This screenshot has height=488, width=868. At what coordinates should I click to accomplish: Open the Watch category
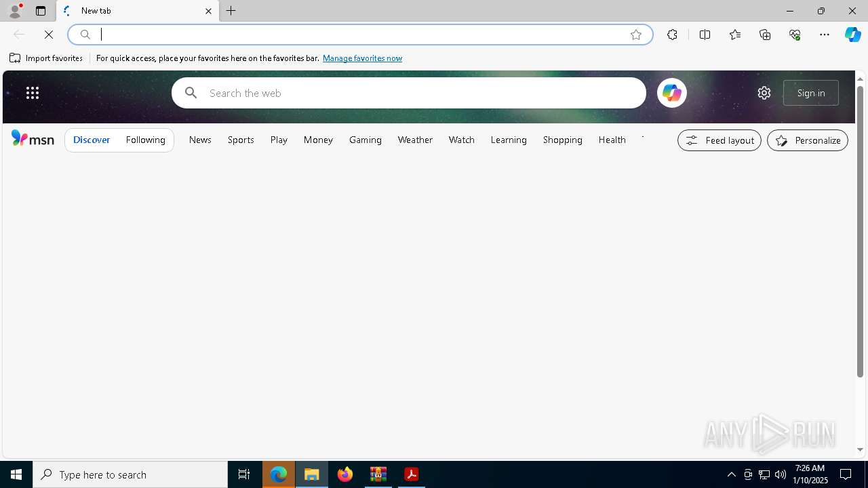(x=462, y=140)
